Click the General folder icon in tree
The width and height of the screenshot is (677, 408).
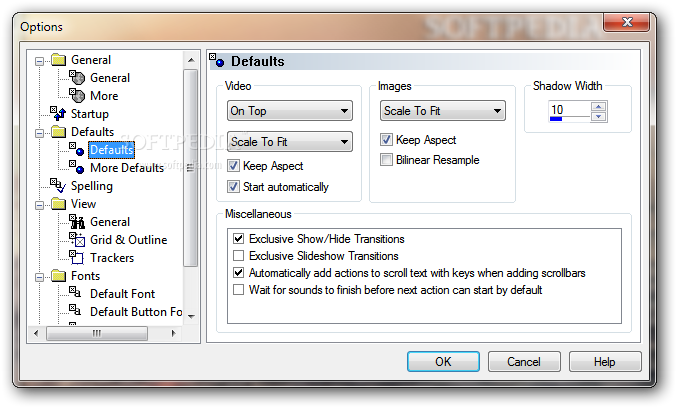[58, 60]
